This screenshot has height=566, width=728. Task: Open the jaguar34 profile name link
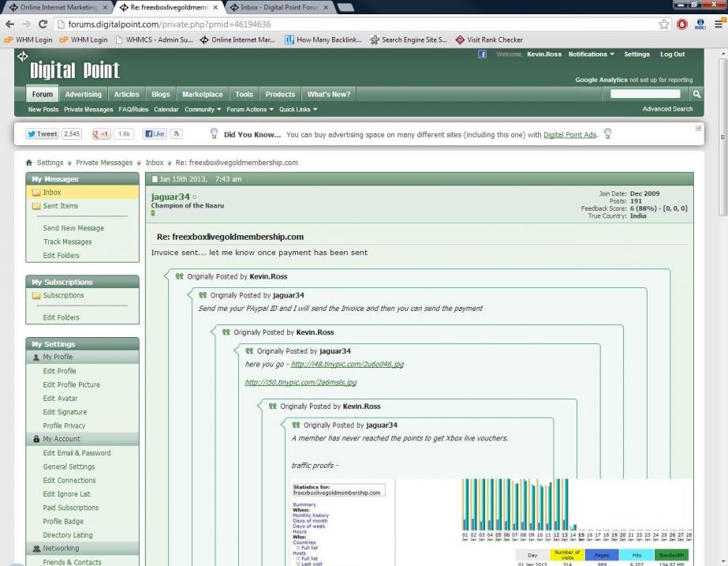pyautogui.click(x=170, y=197)
